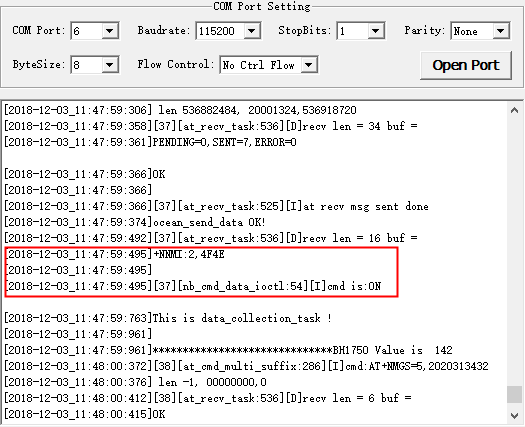This screenshot has height=427, width=525.
Task: Expand the Parity dropdown showing None
Action: (x=501, y=31)
